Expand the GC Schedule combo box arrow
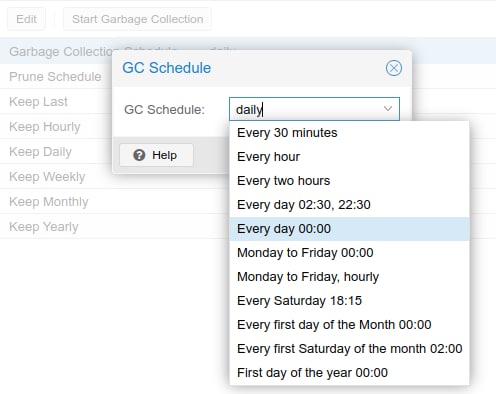This screenshot has height=394, width=496. [x=388, y=109]
